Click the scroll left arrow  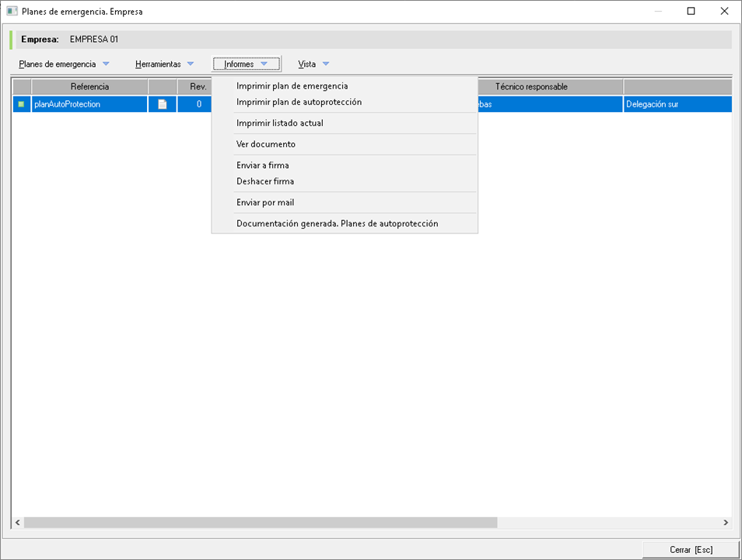[18, 522]
